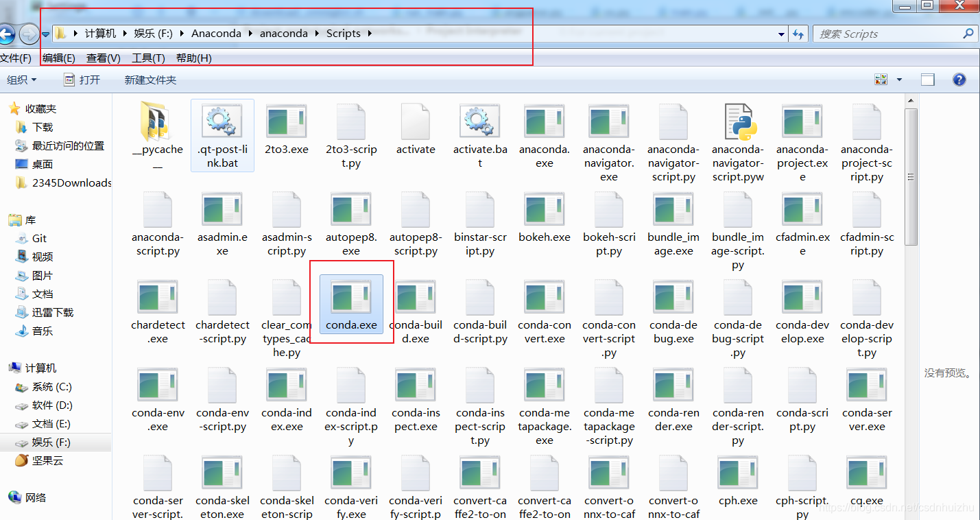Open the 文件(F) menu
The height and width of the screenshot is (520, 980).
[16, 58]
